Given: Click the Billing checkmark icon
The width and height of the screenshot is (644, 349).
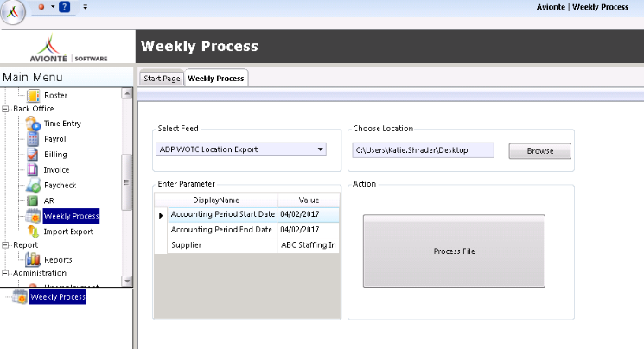Looking at the screenshot, I should (33, 155).
